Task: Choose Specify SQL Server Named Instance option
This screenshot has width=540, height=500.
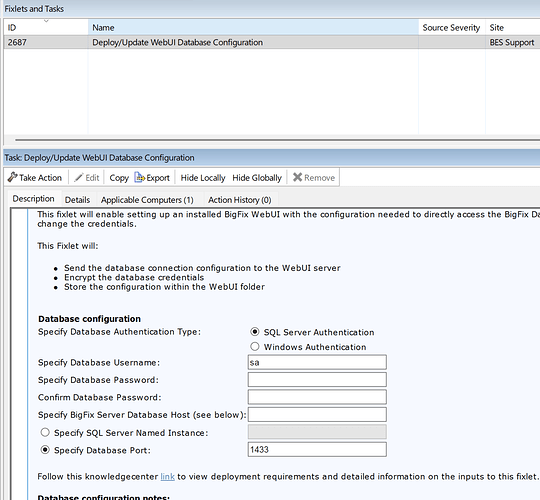Action: pos(45,432)
